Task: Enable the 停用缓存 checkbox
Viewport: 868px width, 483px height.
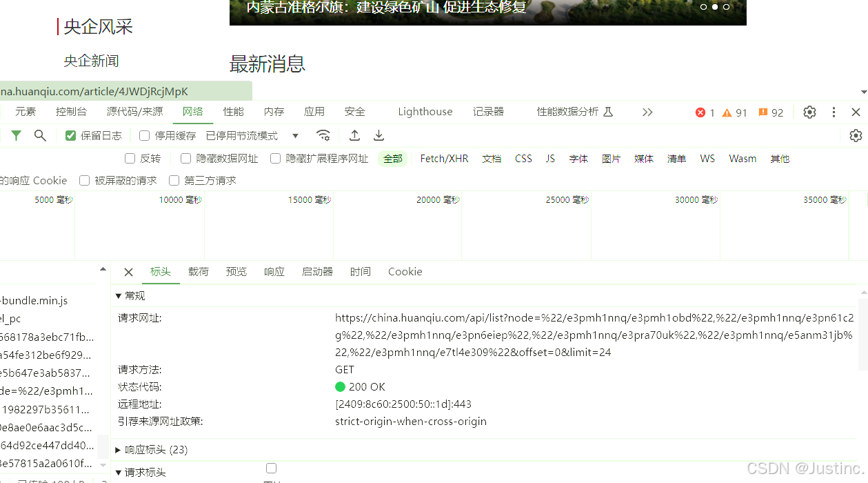Action: 144,135
